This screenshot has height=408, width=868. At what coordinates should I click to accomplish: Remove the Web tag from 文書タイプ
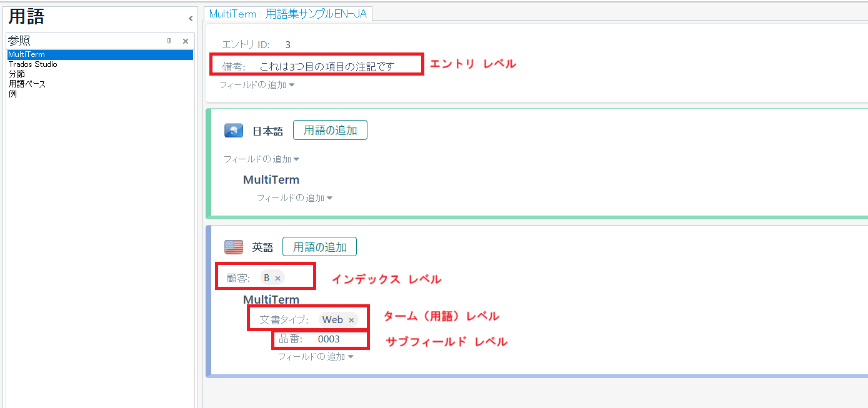click(x=351, y=320)
